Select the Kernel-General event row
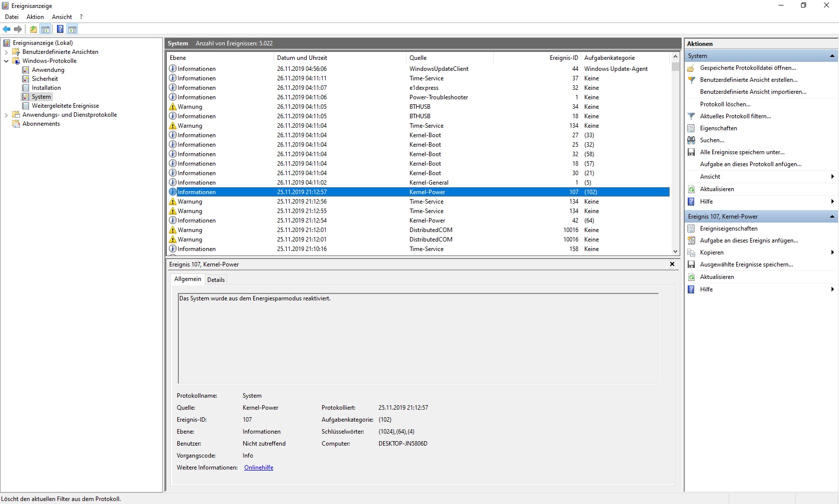 (419, 183)
